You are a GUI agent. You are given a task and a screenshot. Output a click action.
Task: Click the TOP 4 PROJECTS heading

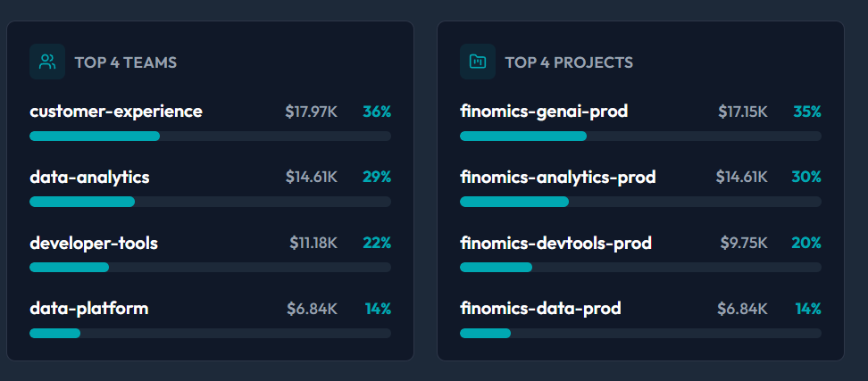[569, 62]
